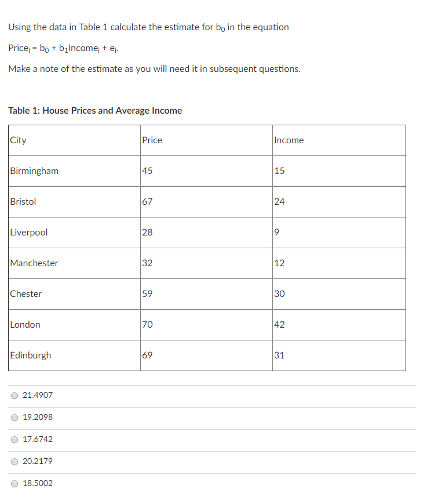This screenshot has width=427, height=504.
Task: Select the radio button for answer 20.2179
Action: tap(14, 461)
